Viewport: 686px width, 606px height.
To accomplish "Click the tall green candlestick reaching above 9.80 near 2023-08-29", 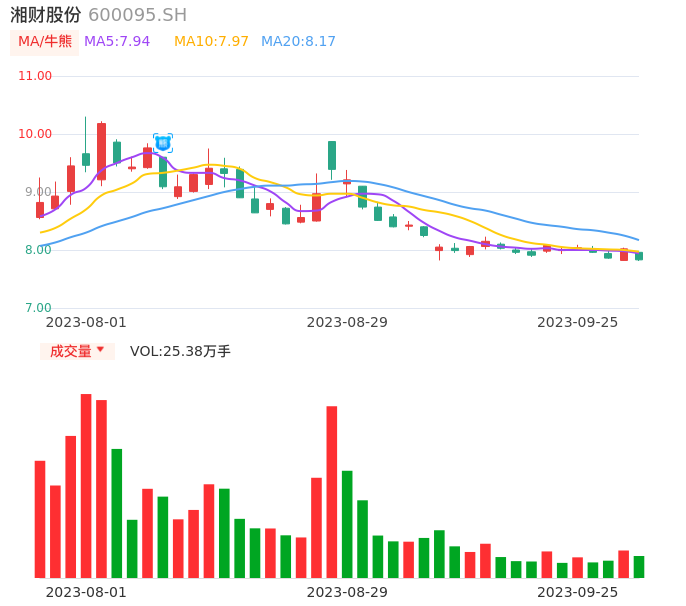I will point(332,155).
